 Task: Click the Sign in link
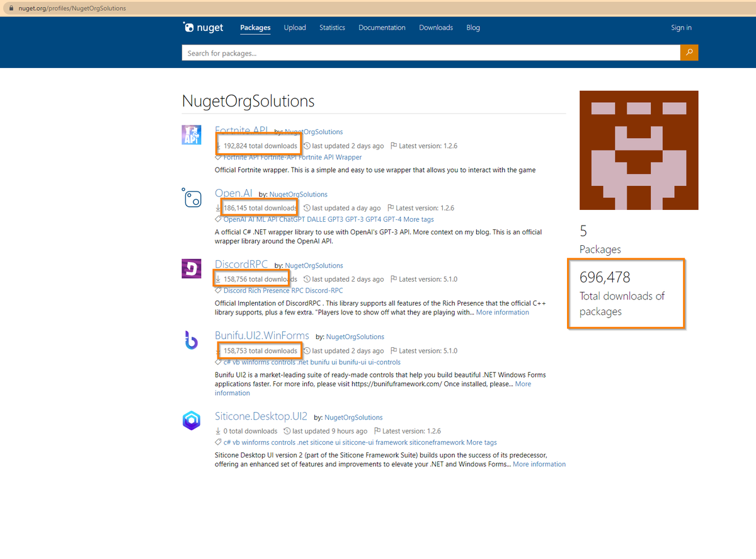pos(681,28)
